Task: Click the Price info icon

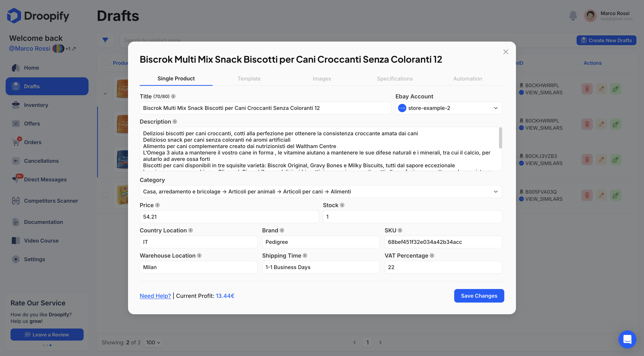Action: pyautogui.click(x=157, y=205)
